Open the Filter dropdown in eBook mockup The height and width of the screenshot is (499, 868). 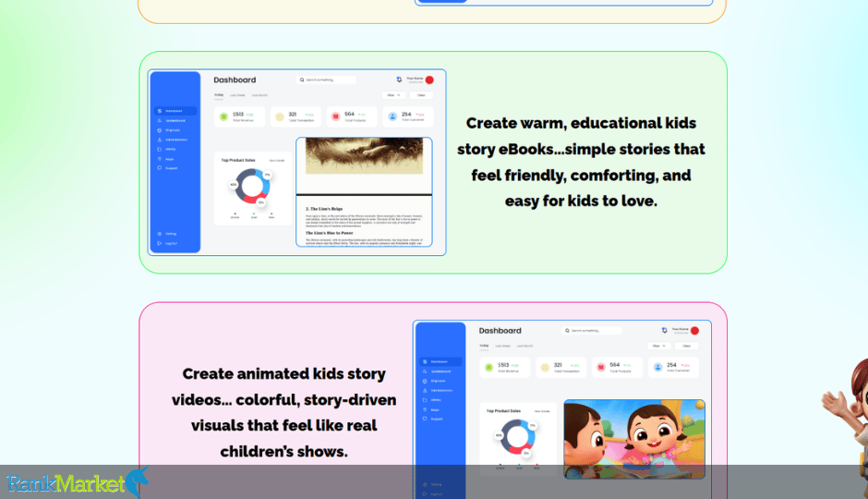(393, 95)
